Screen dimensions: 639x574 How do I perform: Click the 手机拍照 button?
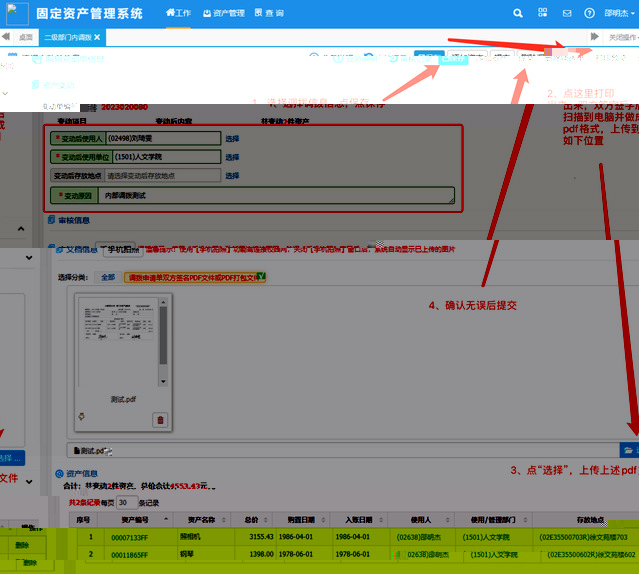123,250
